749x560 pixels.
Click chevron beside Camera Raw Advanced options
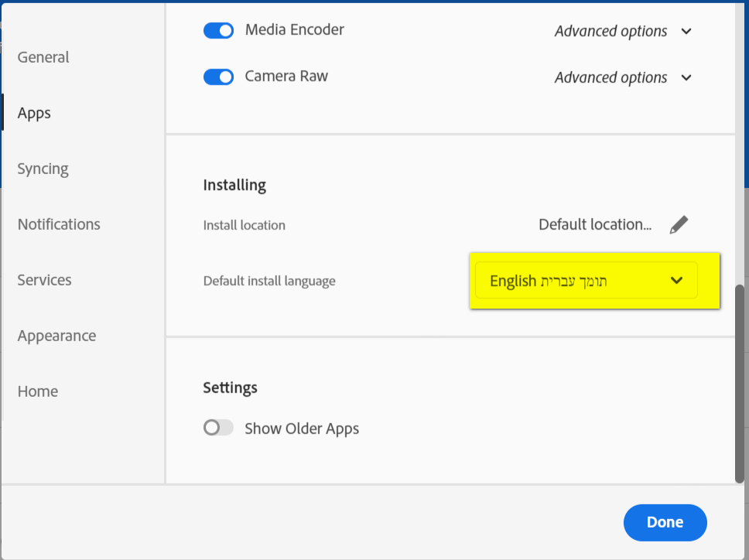click(x=686, y=77)
